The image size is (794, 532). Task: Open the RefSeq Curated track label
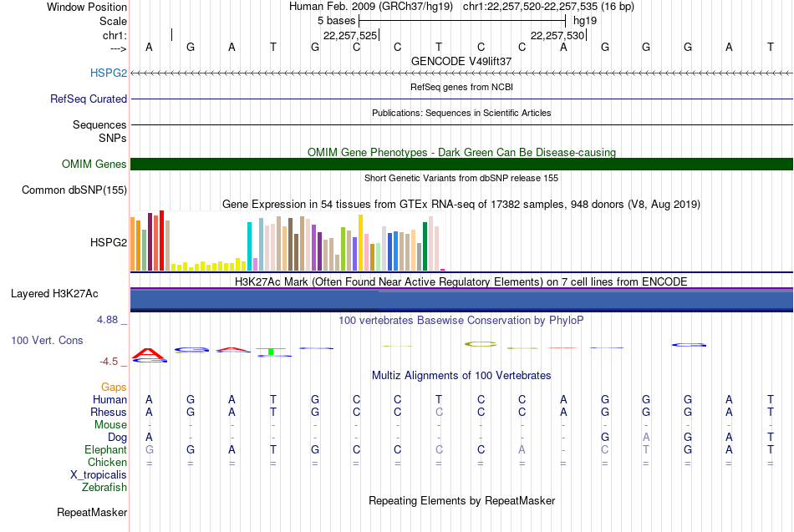point(89,99)
